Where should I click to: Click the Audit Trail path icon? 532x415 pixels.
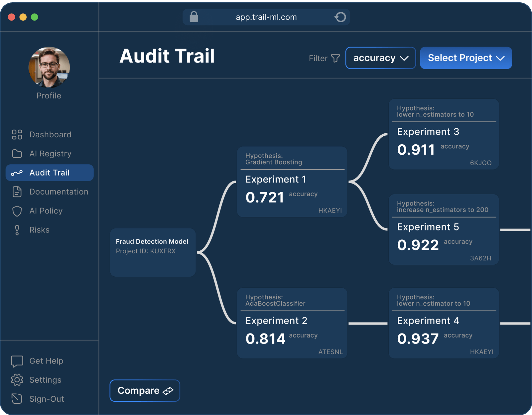click(x=17, y=173)
